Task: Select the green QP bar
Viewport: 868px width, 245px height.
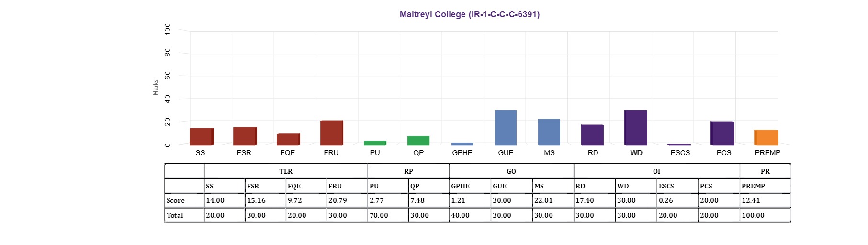Action: 418,140
